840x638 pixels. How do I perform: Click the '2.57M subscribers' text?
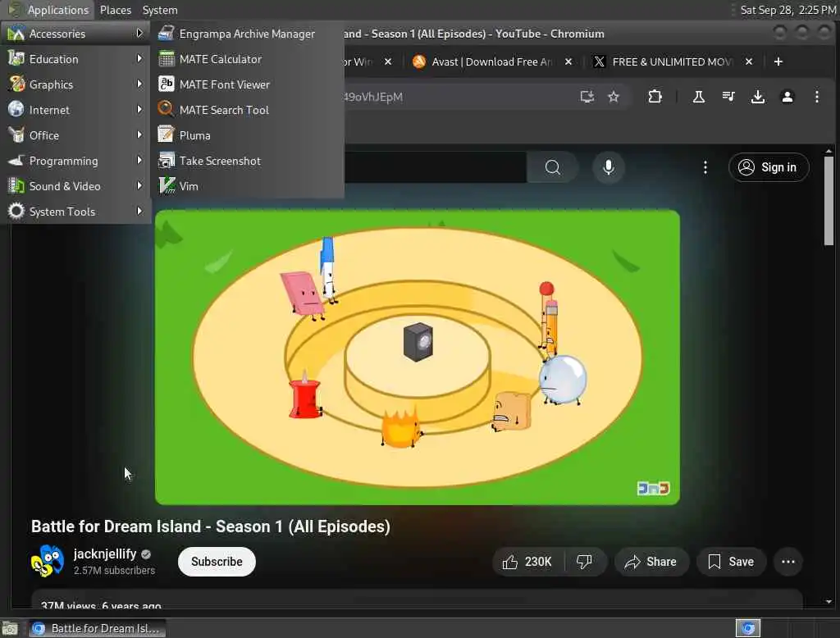click(x=114, y=571)
